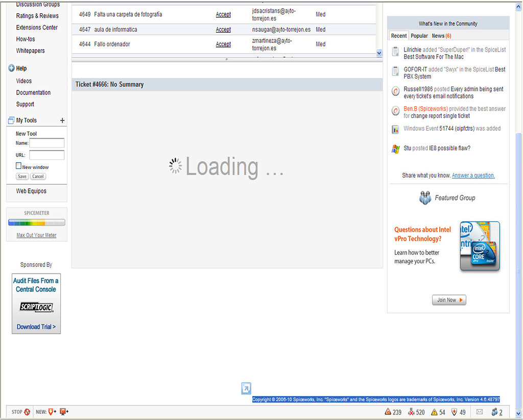Click the New Tool Name field
This screenshot has height=420, width=523.
coord(47,143)
